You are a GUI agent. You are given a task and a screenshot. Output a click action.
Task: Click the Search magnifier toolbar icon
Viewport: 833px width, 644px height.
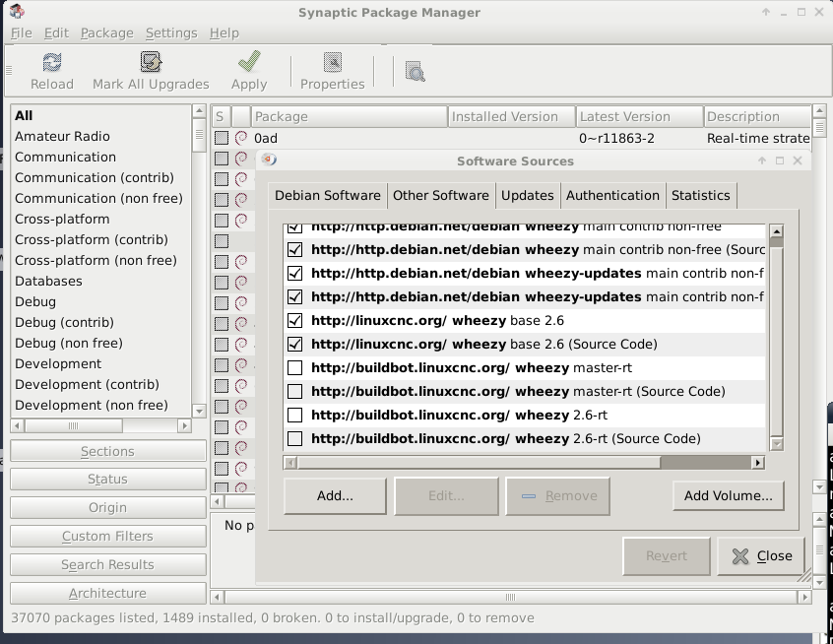pos(415,71)
